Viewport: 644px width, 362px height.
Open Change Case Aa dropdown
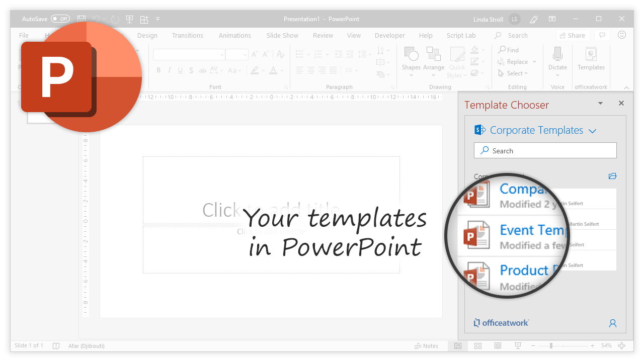point(234,70)
